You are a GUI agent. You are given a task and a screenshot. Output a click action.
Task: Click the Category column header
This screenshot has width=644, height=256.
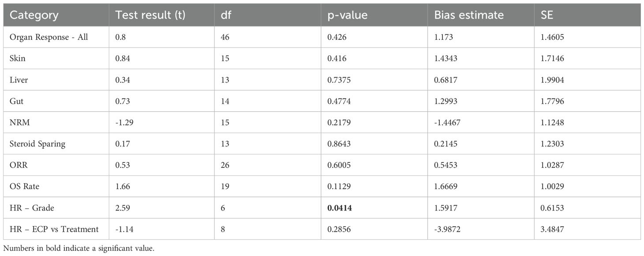click(x=34, y=15)
